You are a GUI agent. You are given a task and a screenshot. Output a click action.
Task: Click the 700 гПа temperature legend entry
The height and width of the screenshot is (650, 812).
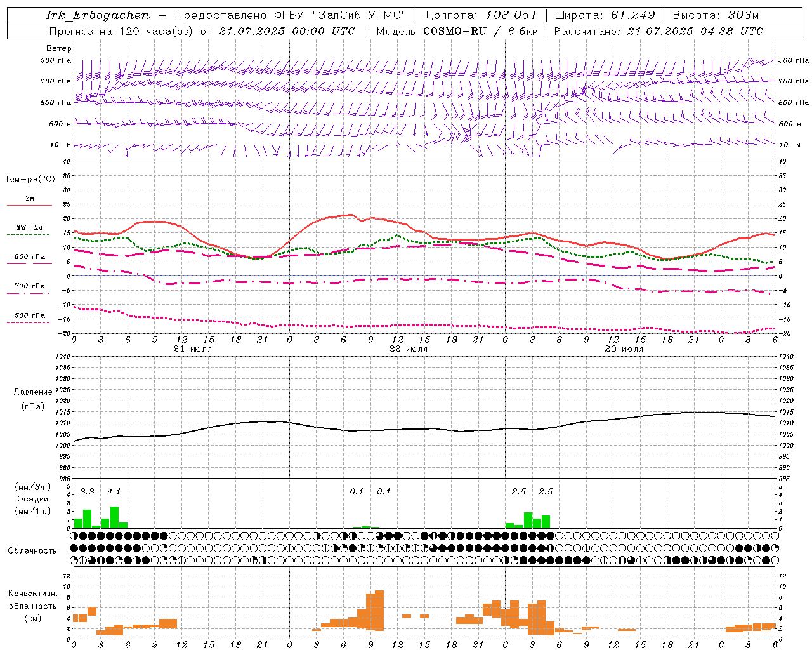tap(30, 286)
